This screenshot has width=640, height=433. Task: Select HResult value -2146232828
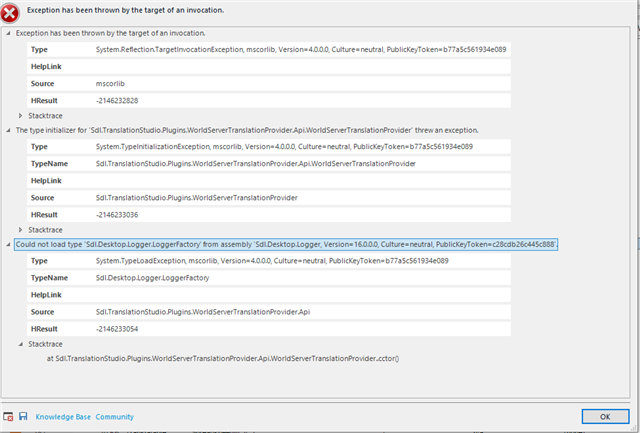117,101
